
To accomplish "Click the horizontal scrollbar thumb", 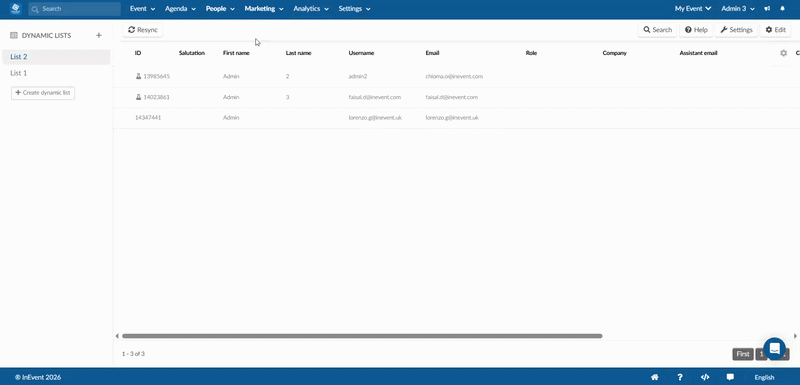I will pyautogui.click(x=362, y=336).
